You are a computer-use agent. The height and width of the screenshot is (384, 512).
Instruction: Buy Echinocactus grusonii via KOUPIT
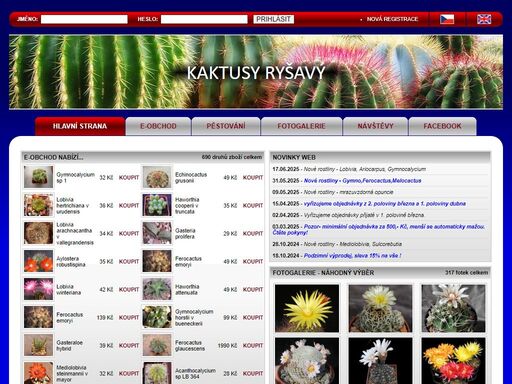click(253, 178)
